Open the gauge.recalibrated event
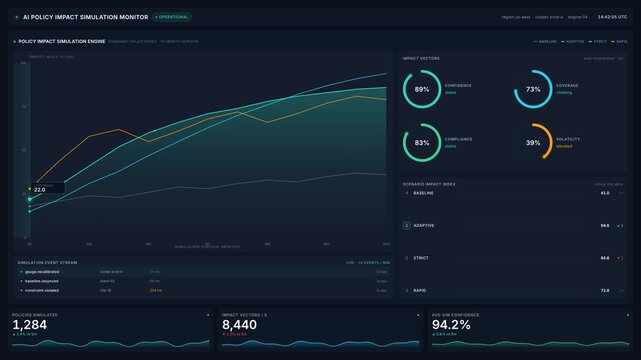The height and width of the screenshot is (360, 641). click(204, 272)
